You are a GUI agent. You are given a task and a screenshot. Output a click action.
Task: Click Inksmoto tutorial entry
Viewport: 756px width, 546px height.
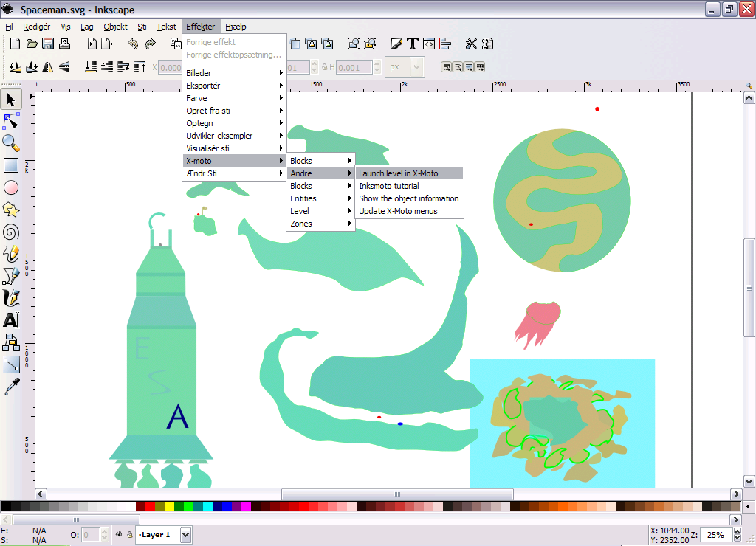pos(388,186)
